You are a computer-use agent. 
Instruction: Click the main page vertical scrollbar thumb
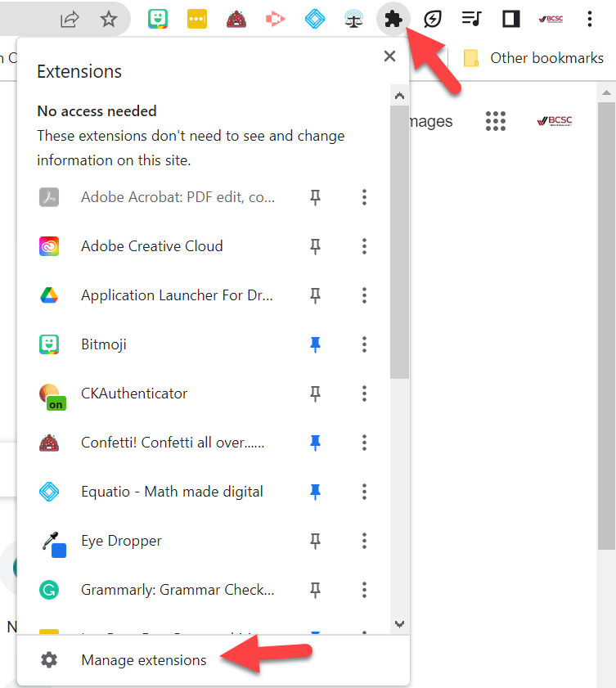(606, 326)
